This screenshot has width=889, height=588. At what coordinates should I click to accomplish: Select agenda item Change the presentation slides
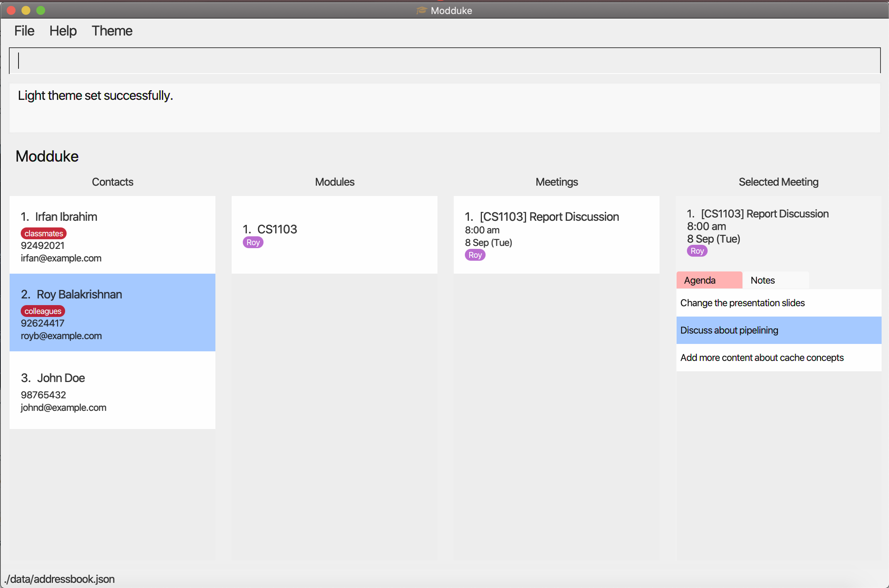click(x=778, y=303)
